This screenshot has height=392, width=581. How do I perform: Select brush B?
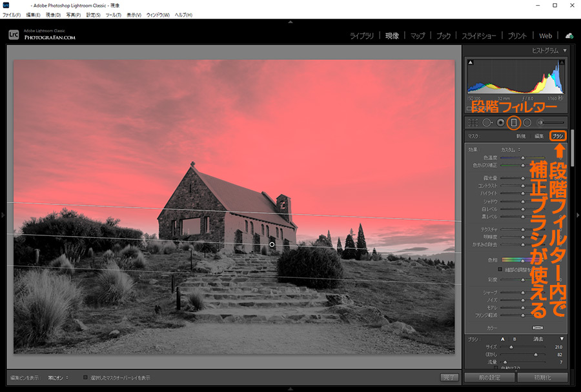click(515, 339)
